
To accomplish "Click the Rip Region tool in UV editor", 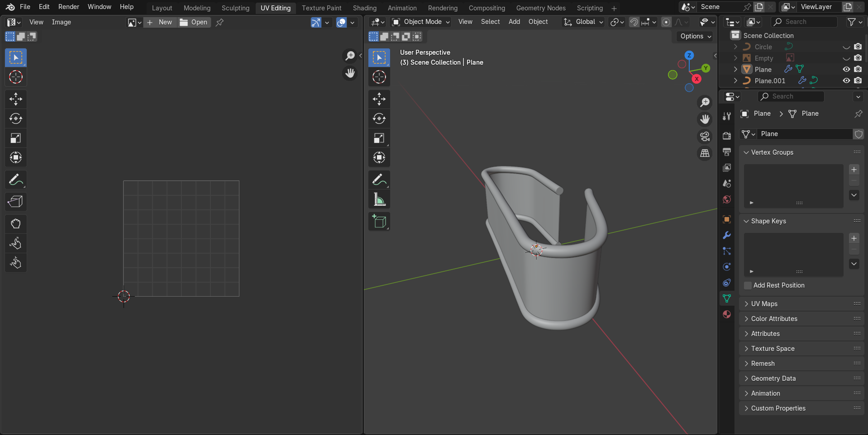I will pyautogui.click(x=16, y=202).
